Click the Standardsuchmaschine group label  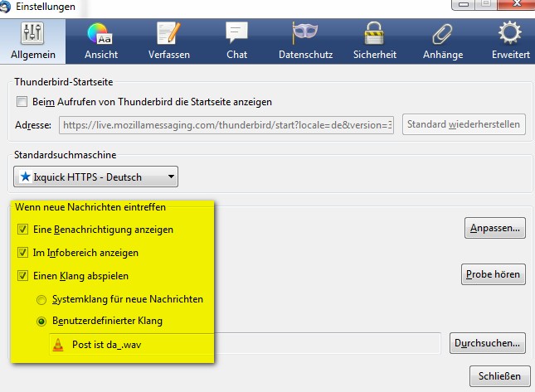click(x=66, y=155)
